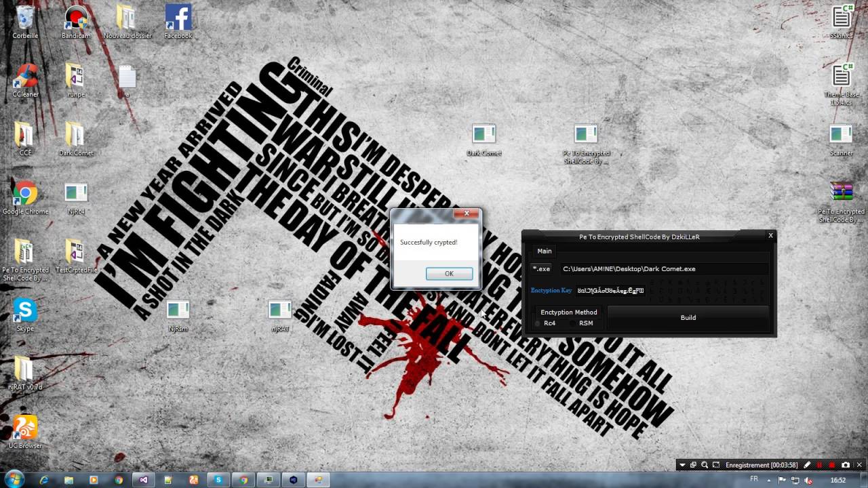Open the Corbeille recycle bin icon
Screen dimensions: 868x488
click(x=25, y=22)
